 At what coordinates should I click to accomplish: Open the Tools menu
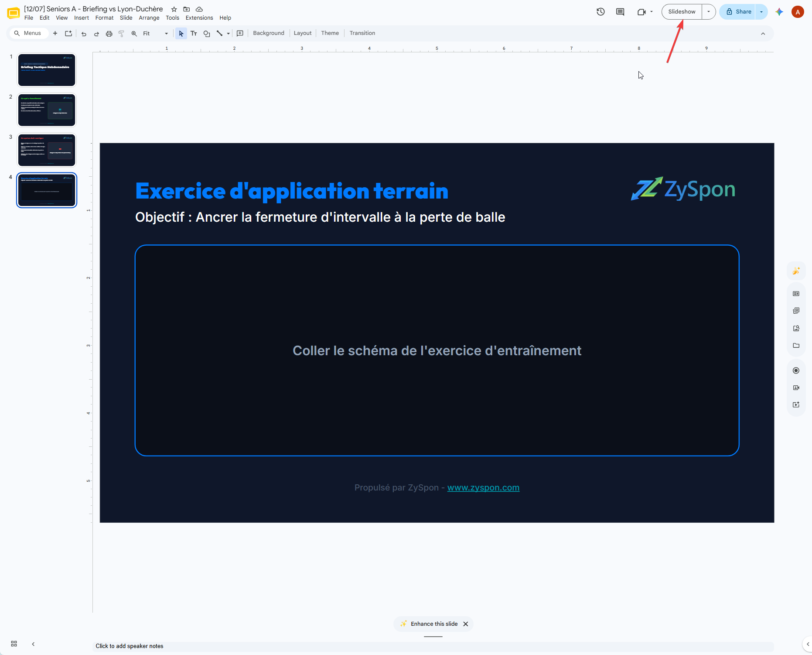[x=172, y=18]
